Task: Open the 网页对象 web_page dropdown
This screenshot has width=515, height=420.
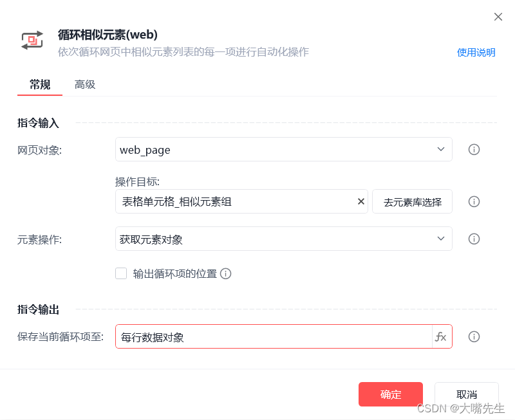Action: [x=283, y=149]
